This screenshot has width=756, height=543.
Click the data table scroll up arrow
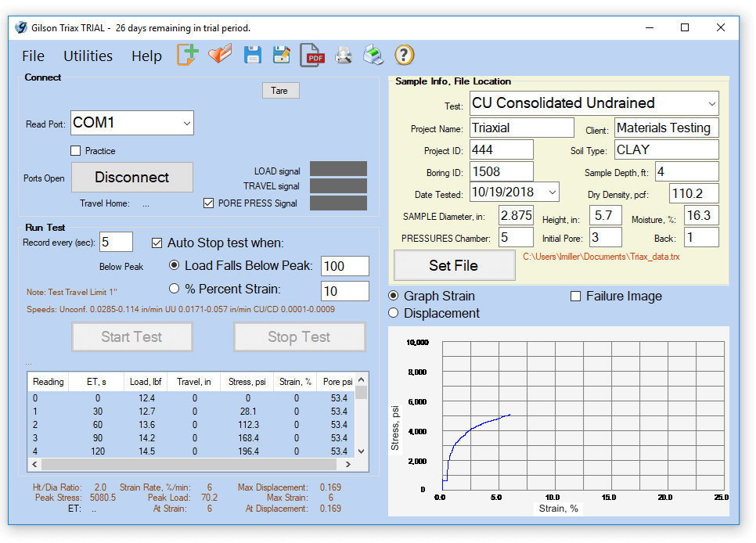tap(362, 379)
